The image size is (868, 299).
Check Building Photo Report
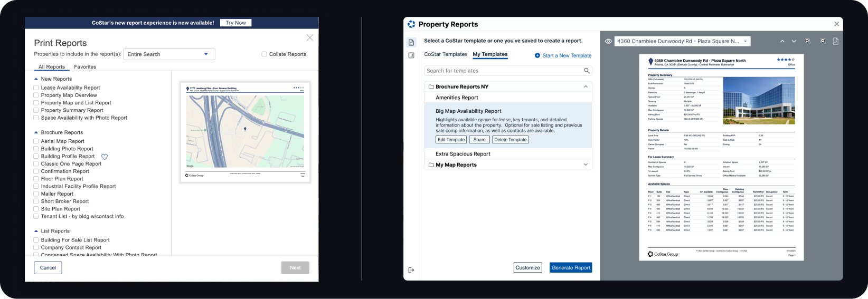tap(36, 149)
